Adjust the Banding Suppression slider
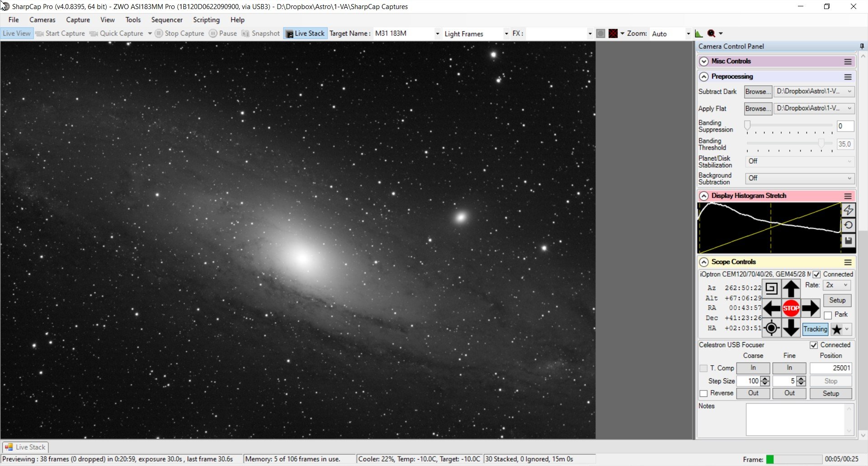868x466 pixels. point(748,126)
